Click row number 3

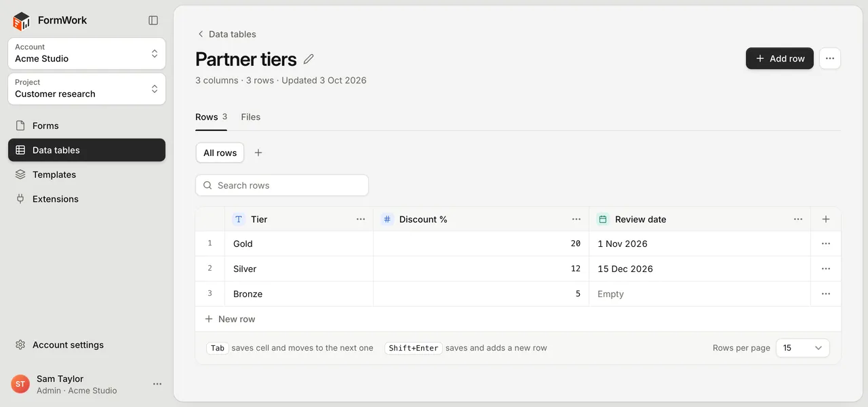210,294
